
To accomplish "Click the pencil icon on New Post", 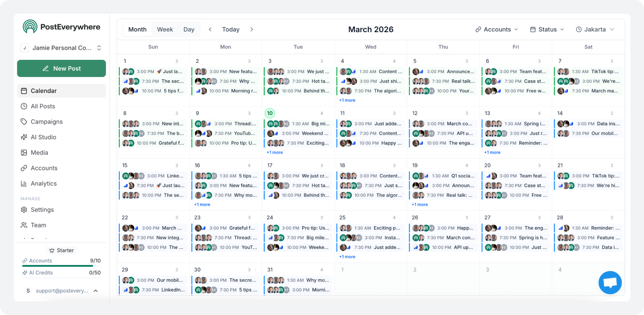I will pos(45,68).
